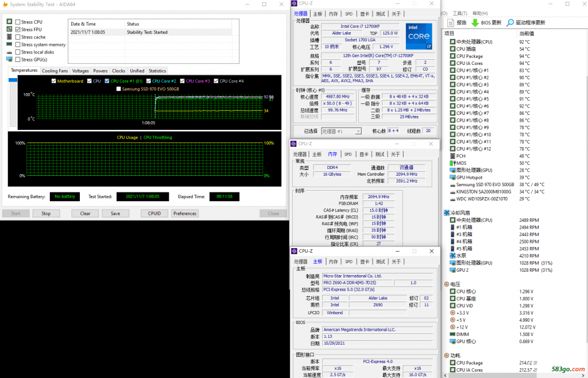The image size is (588, 378).
Task: Select the Stability Test Started log row
Action: [x=150, y=32]
